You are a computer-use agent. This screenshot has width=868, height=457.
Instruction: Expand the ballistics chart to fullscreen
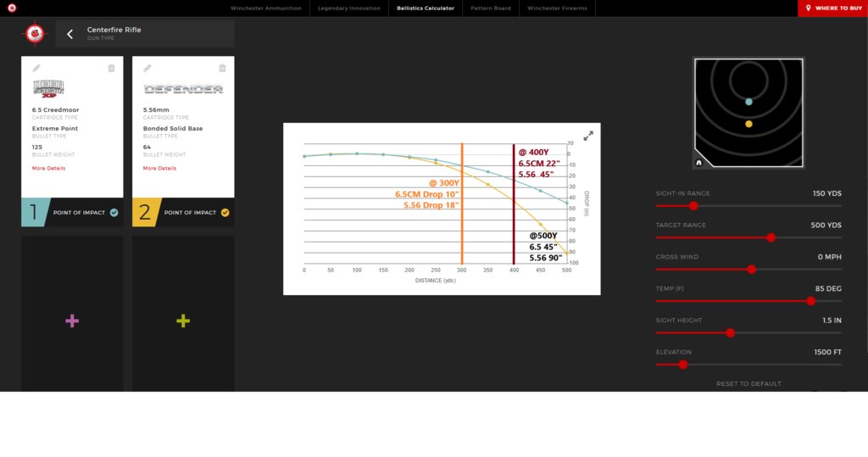588,136
